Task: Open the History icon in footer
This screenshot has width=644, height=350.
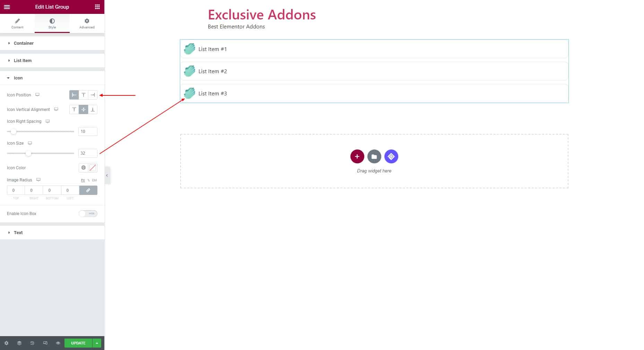Action: point(32,343)
